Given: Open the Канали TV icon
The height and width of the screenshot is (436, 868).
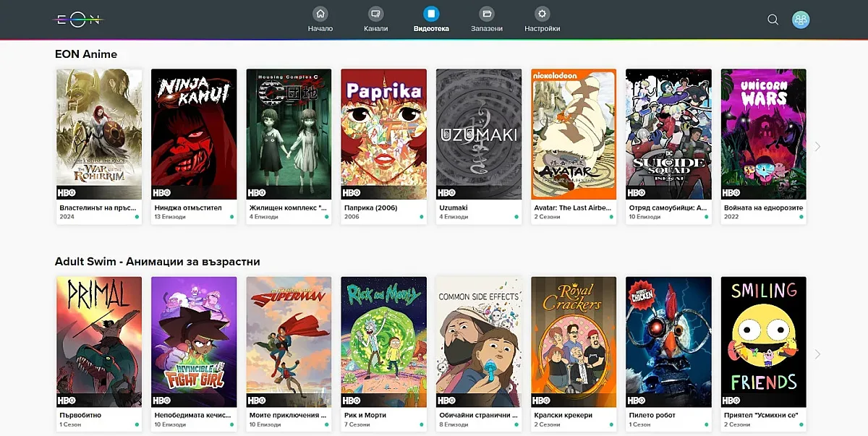Looking at the screenshot, I should [x=375, y=14].
